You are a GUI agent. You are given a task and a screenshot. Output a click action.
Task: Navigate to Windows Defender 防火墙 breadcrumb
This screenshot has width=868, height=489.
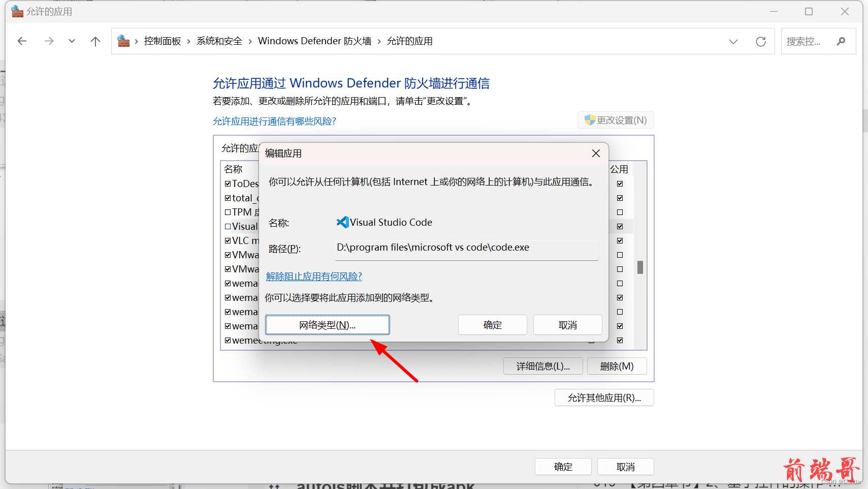(314, 41)
